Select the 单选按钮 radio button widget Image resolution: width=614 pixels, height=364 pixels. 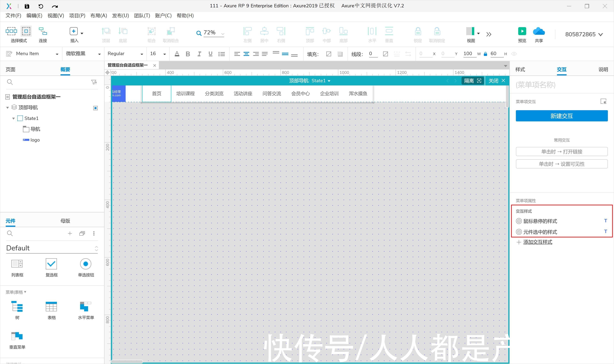point(86,264)
